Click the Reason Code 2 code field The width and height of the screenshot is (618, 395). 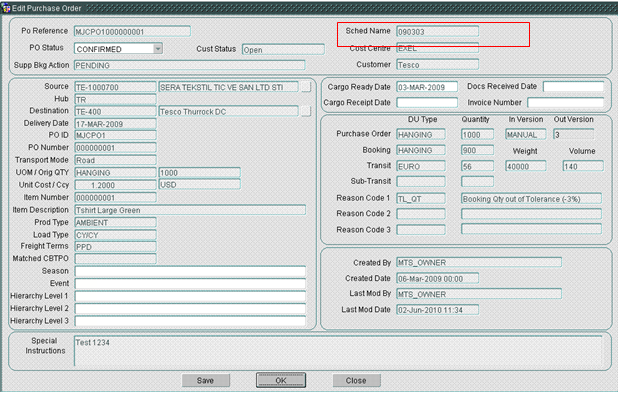point(421,214)
